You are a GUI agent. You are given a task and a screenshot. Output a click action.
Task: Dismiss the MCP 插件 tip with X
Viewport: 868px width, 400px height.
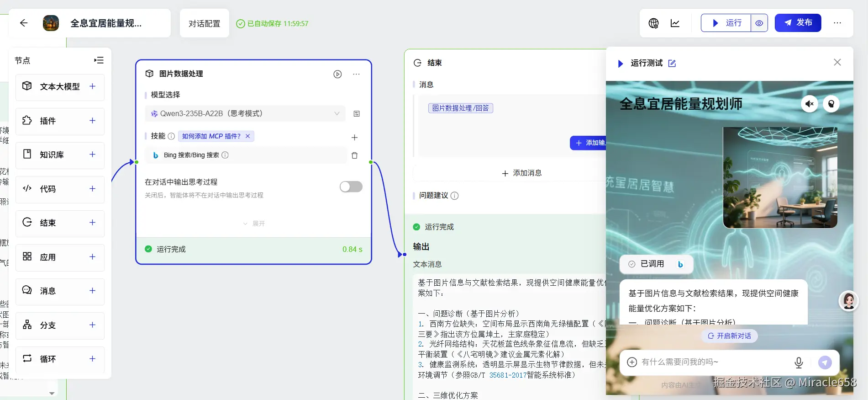[x=247, y=136]
